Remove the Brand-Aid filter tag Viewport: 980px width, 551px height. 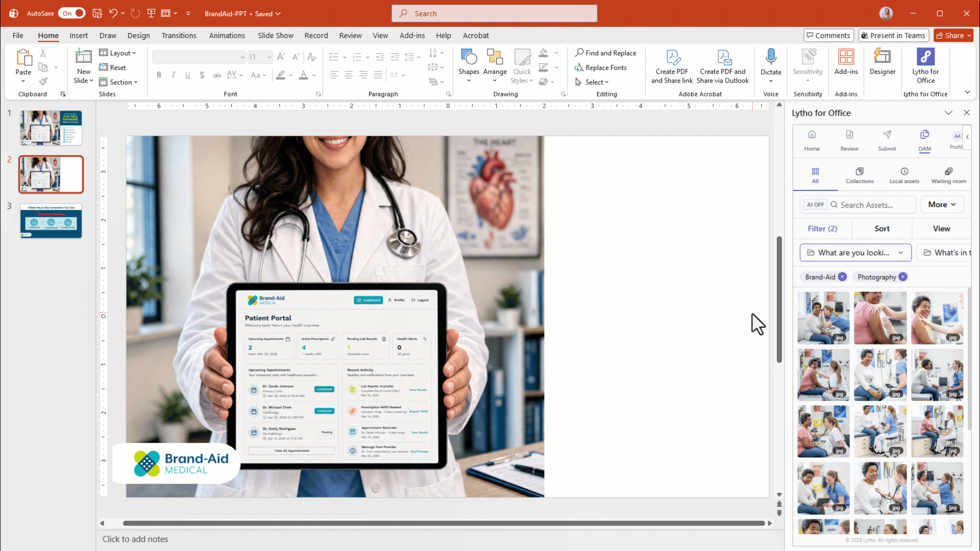click(x=842, y=277)
